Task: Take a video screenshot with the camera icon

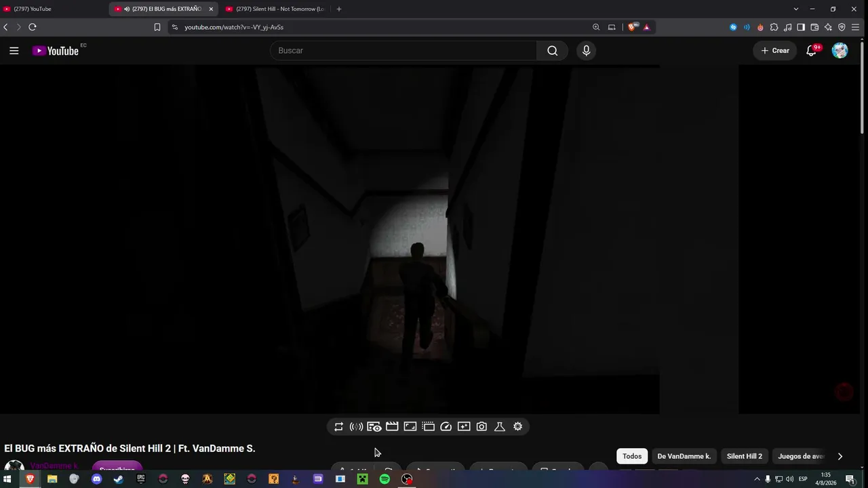Action: tap(481, 426)
